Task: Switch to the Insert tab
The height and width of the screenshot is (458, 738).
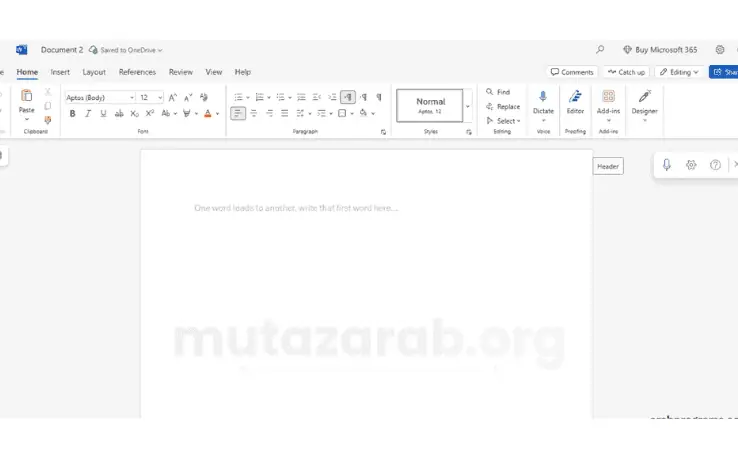Action: [x=60, y=72]
